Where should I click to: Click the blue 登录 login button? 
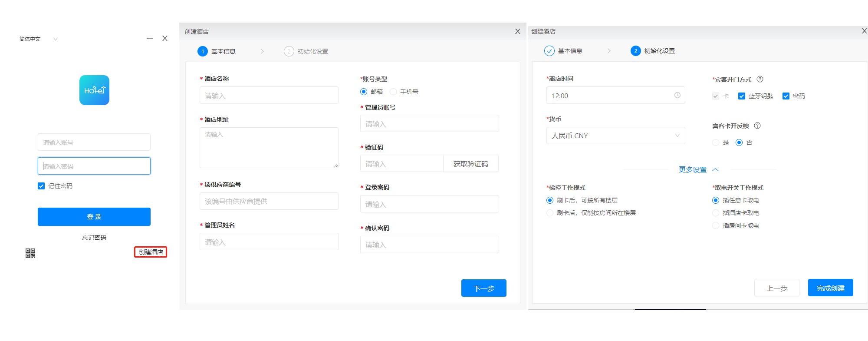click(x=94, y=217)
